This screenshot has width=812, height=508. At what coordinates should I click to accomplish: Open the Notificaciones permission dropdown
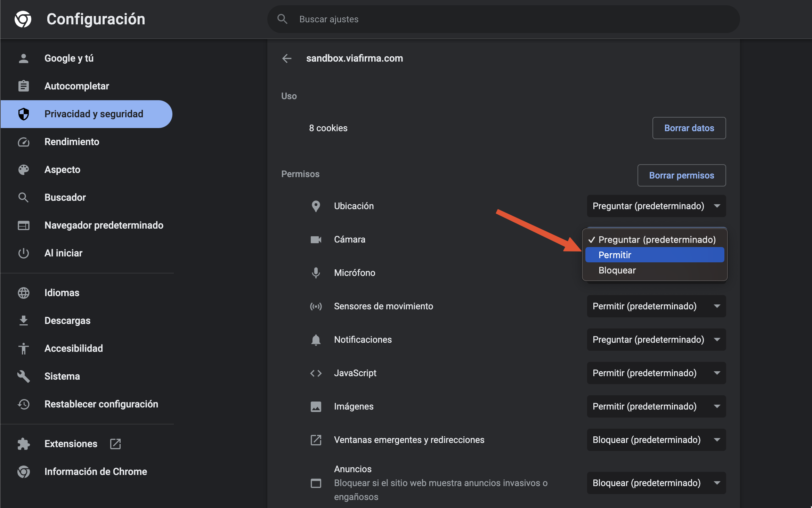(x=656, y=340)
